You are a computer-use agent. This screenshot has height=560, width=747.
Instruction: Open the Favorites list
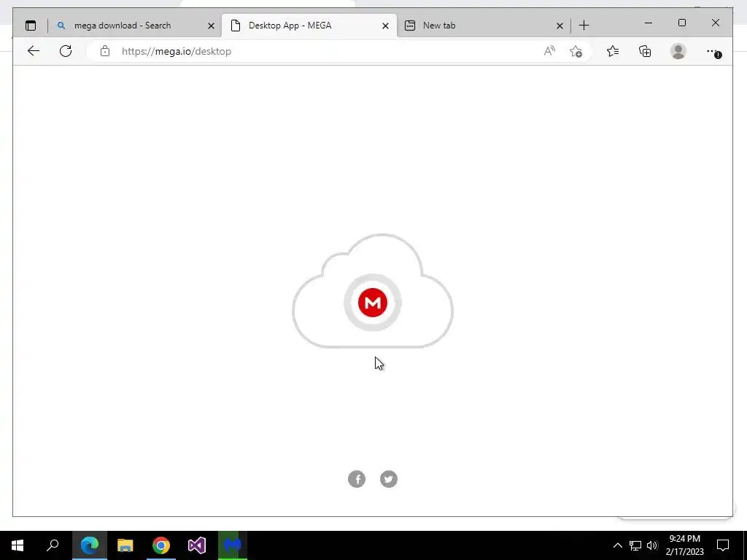click(613, 51)
